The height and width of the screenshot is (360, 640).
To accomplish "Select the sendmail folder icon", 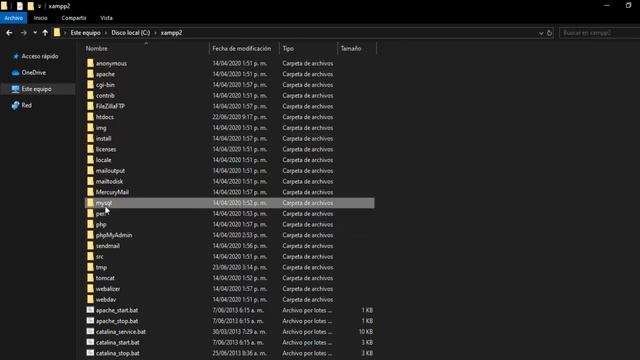I will point(90,246).
